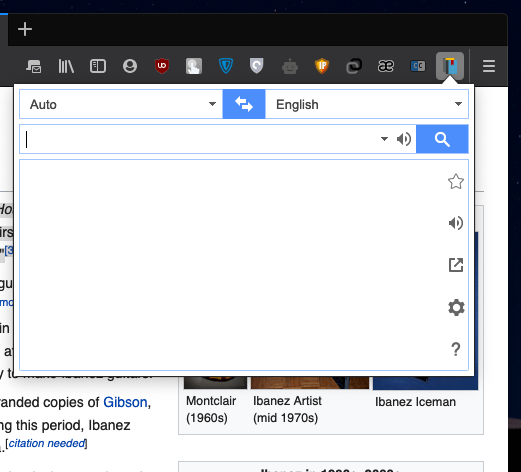Click the gray robot extension icon
This screenshot has width=521, height=472.
tap(290, 66)
